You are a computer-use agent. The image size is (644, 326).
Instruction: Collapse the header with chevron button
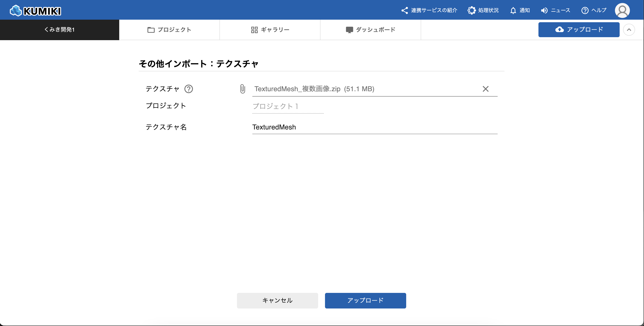click(629, 30)
